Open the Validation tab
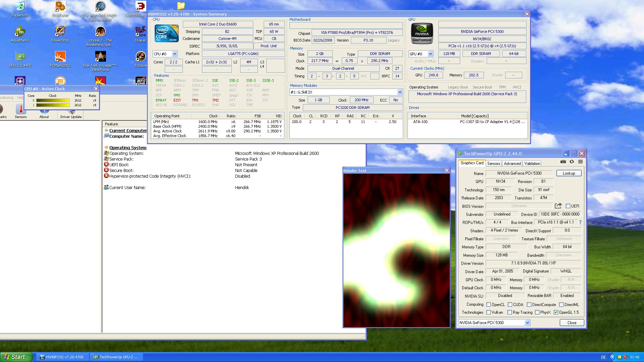This screenshot has width=644, height=362. (532, 164)
